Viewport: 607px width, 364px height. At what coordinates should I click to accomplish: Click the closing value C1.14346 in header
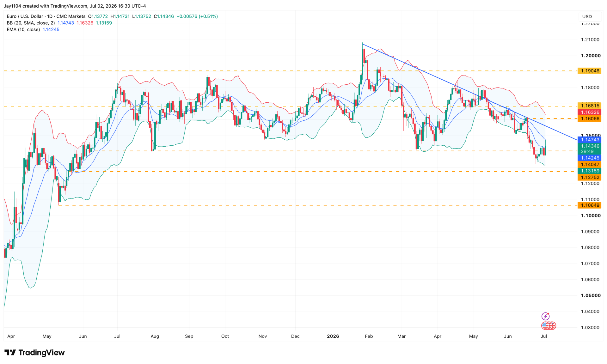point(164,16)
